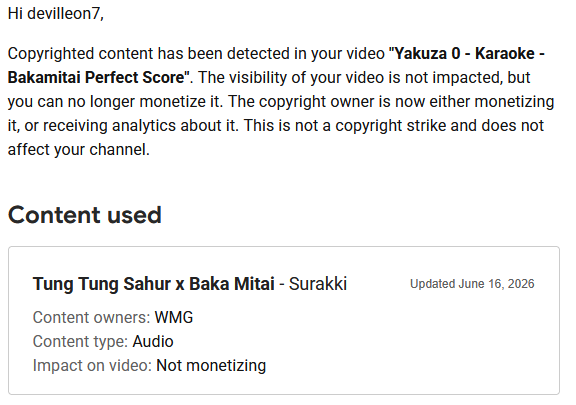Image resolution: width=576 pixels, height=405 pixels.
Task: Click the "Content used" heading
Action: pos(85,215)
